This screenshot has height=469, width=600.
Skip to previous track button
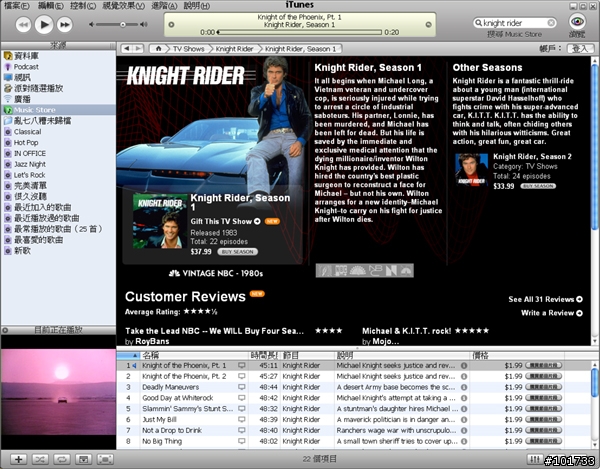[23, 25]
